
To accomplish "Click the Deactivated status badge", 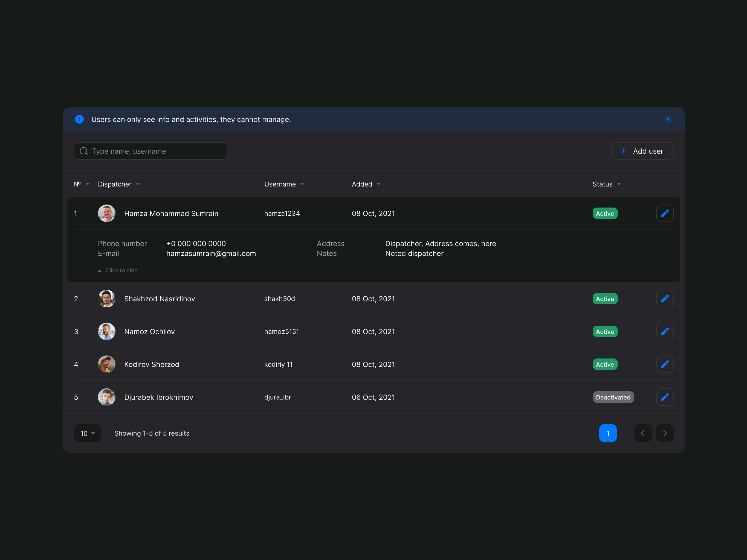I will coord(613,397).
